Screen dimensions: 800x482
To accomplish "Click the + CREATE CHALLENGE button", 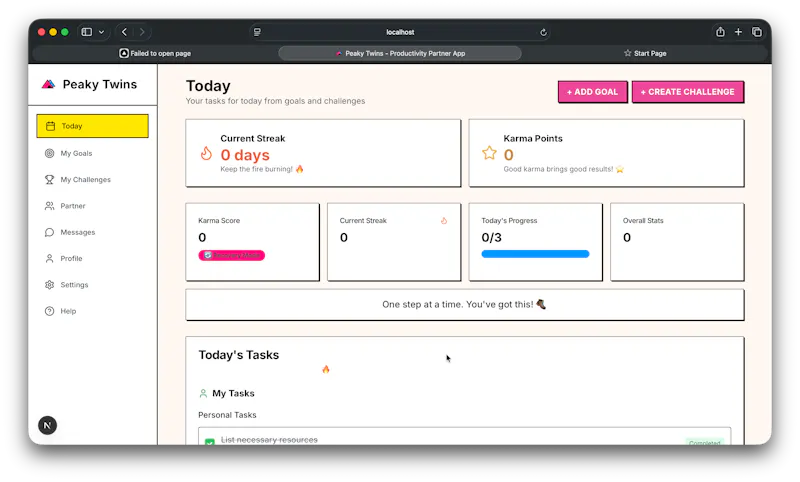I will coord(687,92).
